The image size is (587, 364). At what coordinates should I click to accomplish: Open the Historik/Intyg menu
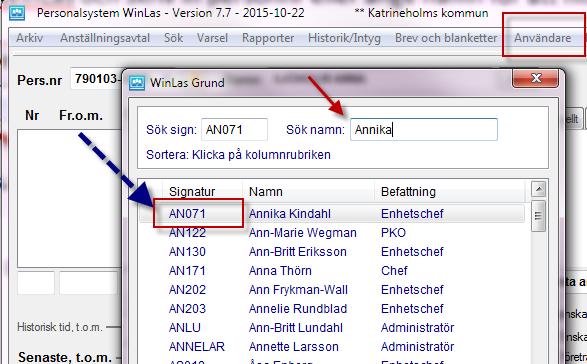click(x=344, y=38)
